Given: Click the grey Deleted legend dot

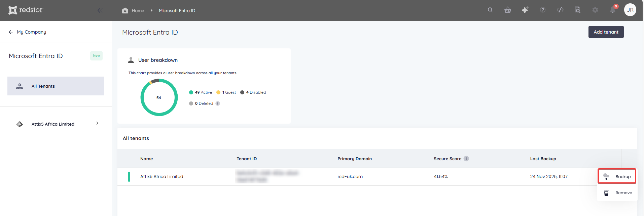Looking at the screenshot, I should [191, 103].
